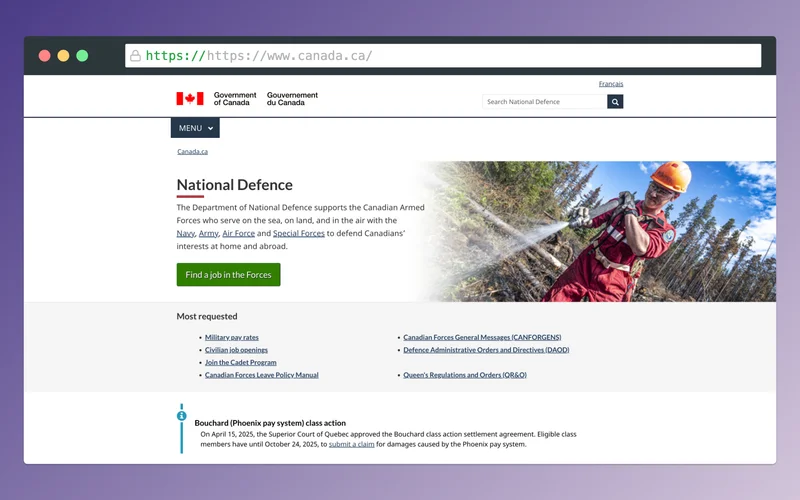Open the Navy link

point(185,233)
